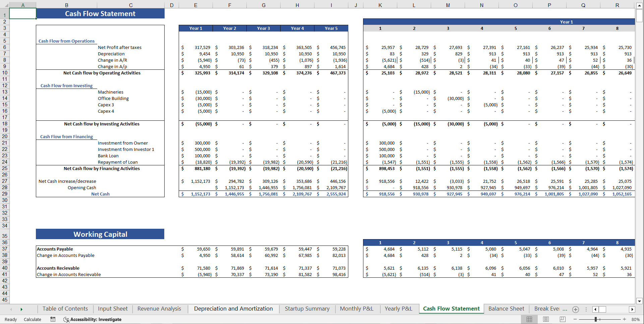The height and width of the screenshot is (324, 644).
Task: Click the macro recording icon in status bar
Action: 53,319
